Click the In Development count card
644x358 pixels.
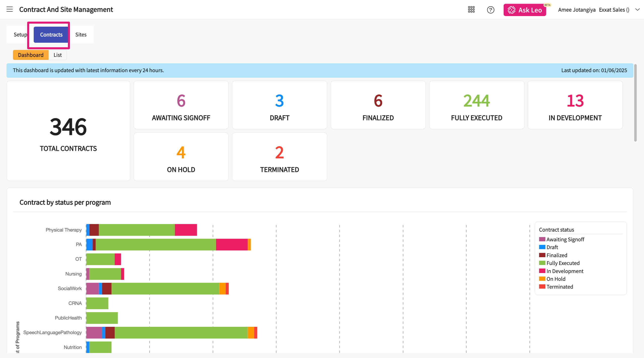575,105
